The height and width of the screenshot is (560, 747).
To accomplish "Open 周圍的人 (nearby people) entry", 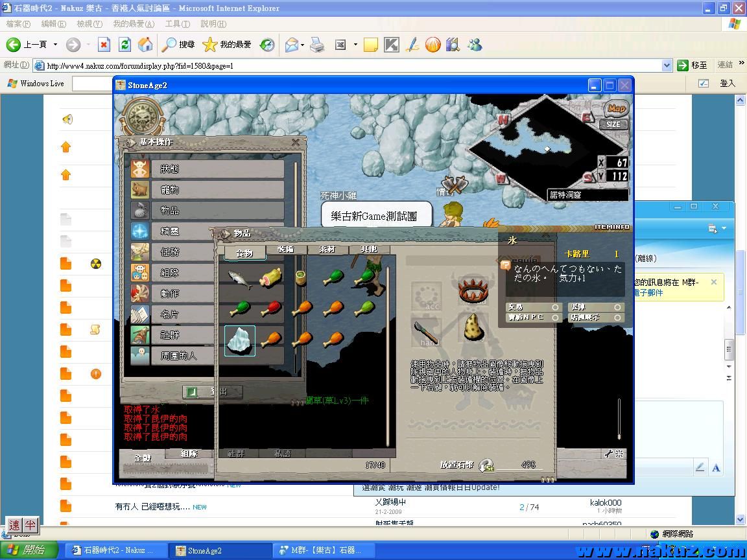I will pos(172,356).
